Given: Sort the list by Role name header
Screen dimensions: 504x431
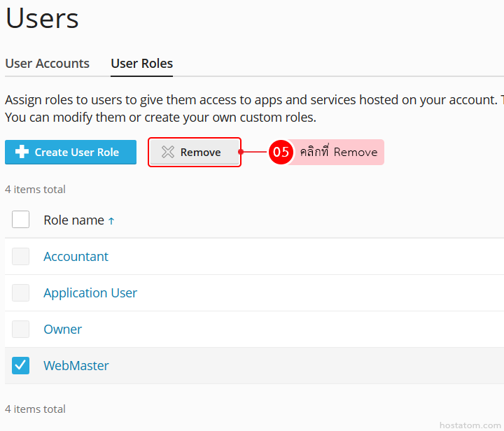Looking at the screenshot, I should (73, 220).
